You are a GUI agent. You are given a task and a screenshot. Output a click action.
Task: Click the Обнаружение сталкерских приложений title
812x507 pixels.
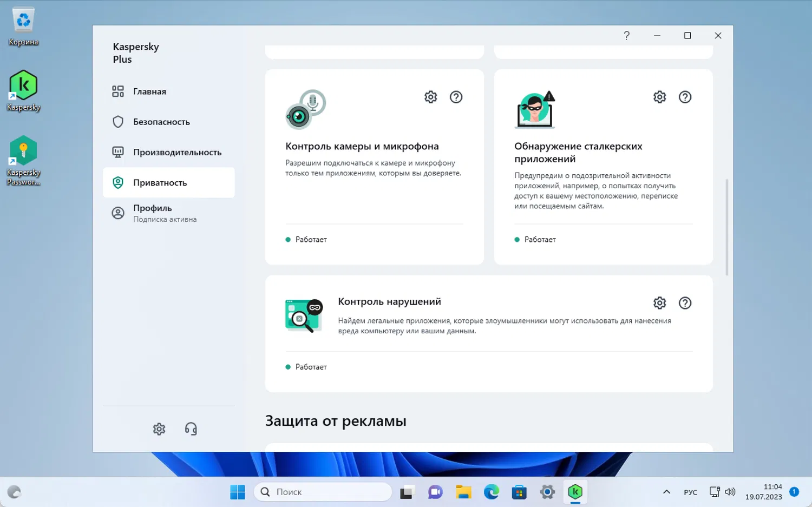[x=578, y=153]
